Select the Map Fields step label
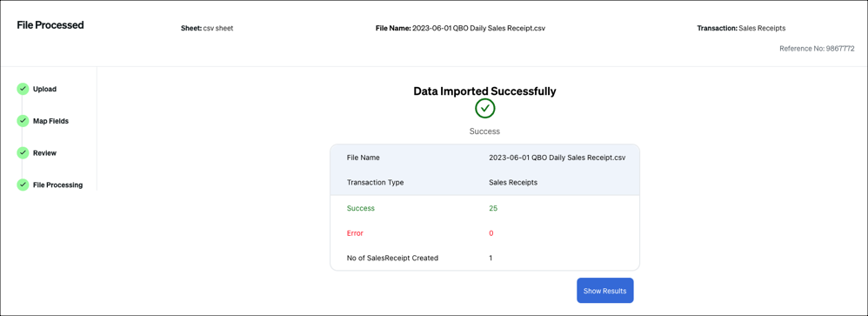 tap(51, 121)
